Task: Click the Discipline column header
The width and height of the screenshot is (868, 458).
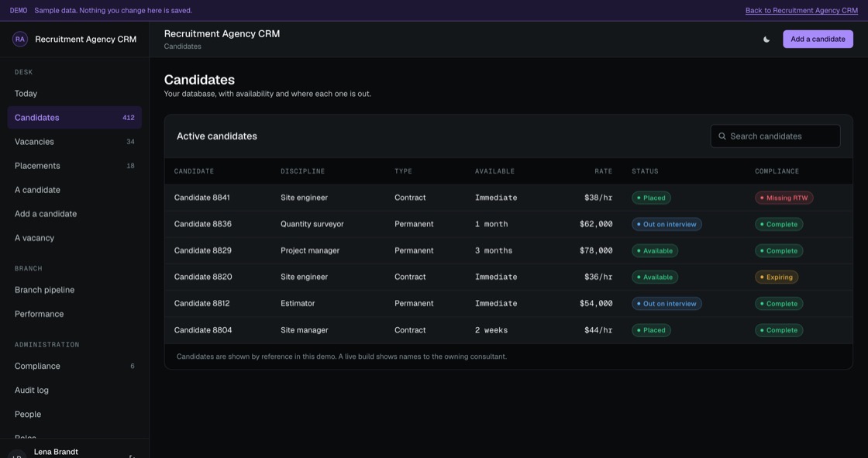Action: coord(303,171)
